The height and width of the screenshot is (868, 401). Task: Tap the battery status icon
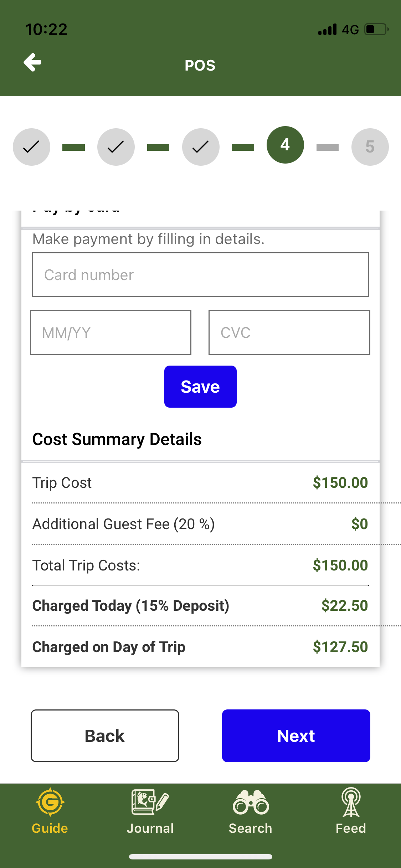(376, 29)
